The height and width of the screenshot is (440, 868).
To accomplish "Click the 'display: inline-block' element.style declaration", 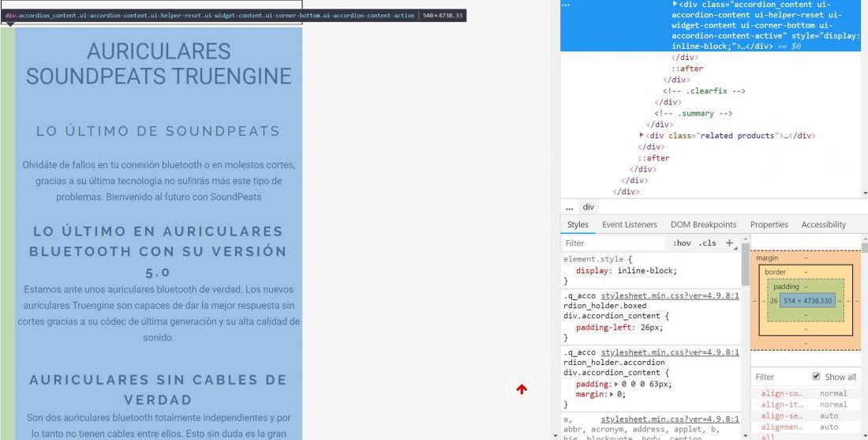I will pyautogui.click(x=626, y=270).
